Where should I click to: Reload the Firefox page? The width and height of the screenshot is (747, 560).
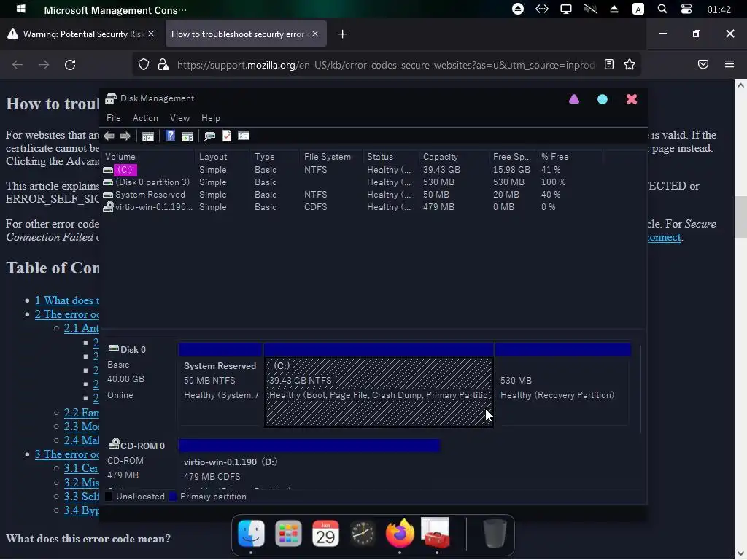[x=70, y=65]
